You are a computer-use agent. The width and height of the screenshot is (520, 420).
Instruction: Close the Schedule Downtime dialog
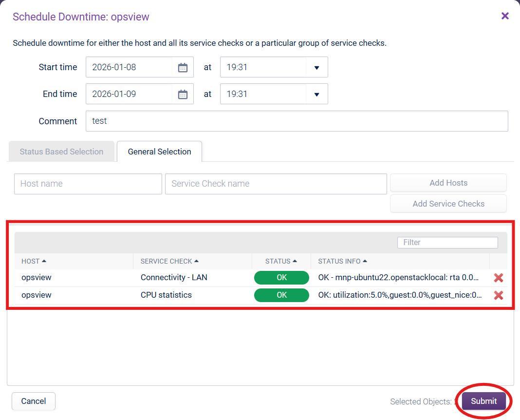(x=505, y=16)
